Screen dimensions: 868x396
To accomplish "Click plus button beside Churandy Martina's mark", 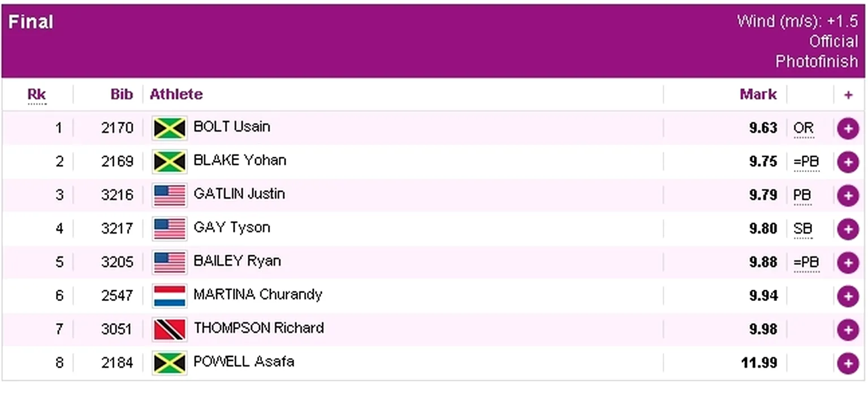I will coord(848,296).
